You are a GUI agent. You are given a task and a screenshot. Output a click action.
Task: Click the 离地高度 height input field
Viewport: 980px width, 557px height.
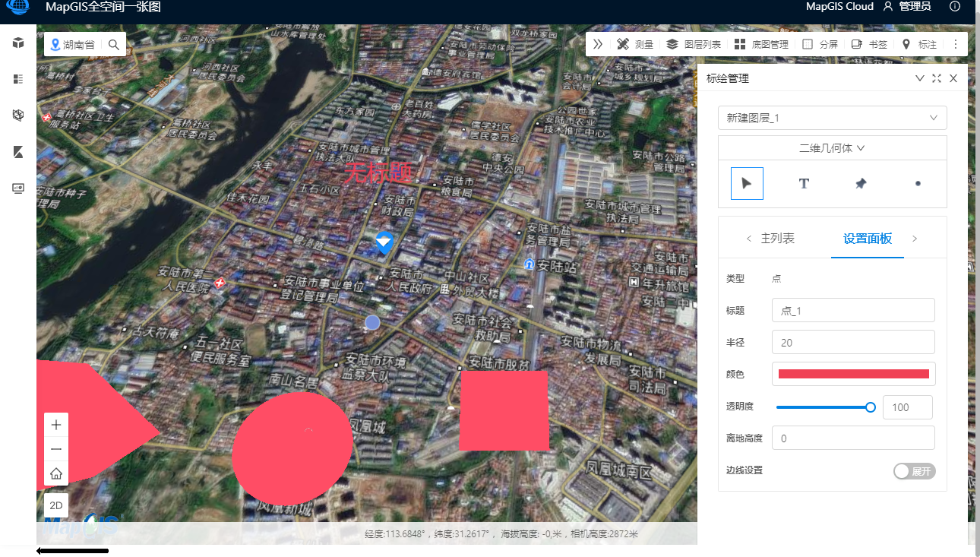point(853,438)
